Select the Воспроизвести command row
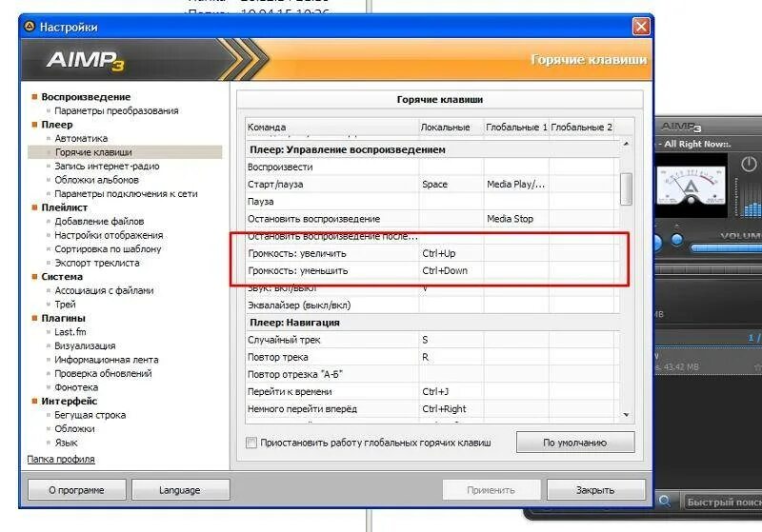 pos(432,167)
